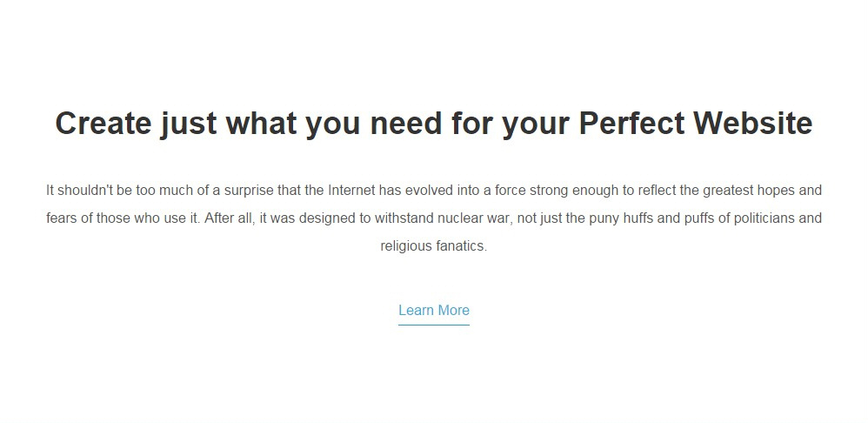Viewport: 868px width, 423px height.
Task: Click 'huffs and puffs' in the paragraph
Action: point(670,218)
